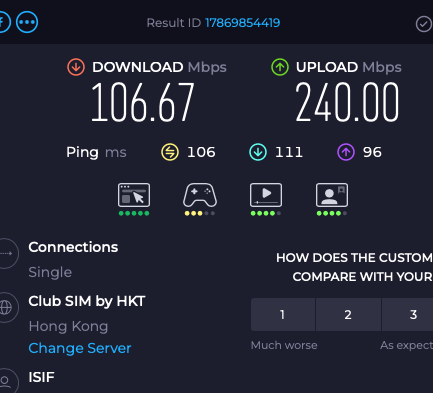This screenshot has width=433, height=393.
Task: Rate the comparison with score 1
Action: (283, 314)
